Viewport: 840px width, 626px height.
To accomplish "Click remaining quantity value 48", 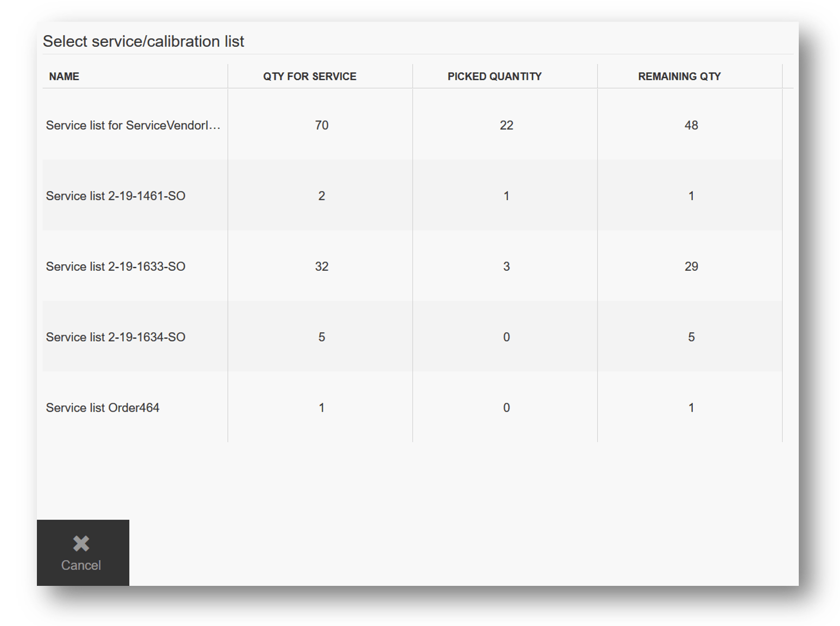I will (691, 125).
